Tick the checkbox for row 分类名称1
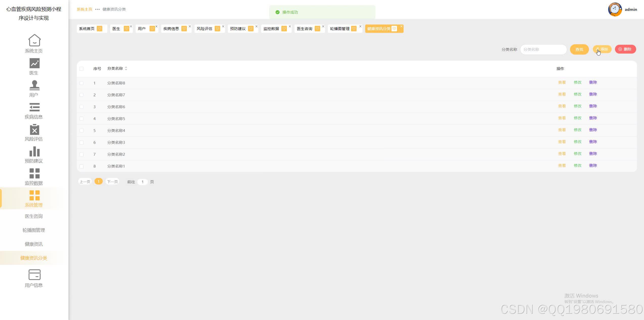The width and height of the screenshot is (644, 320). click(x=81, y=166)
